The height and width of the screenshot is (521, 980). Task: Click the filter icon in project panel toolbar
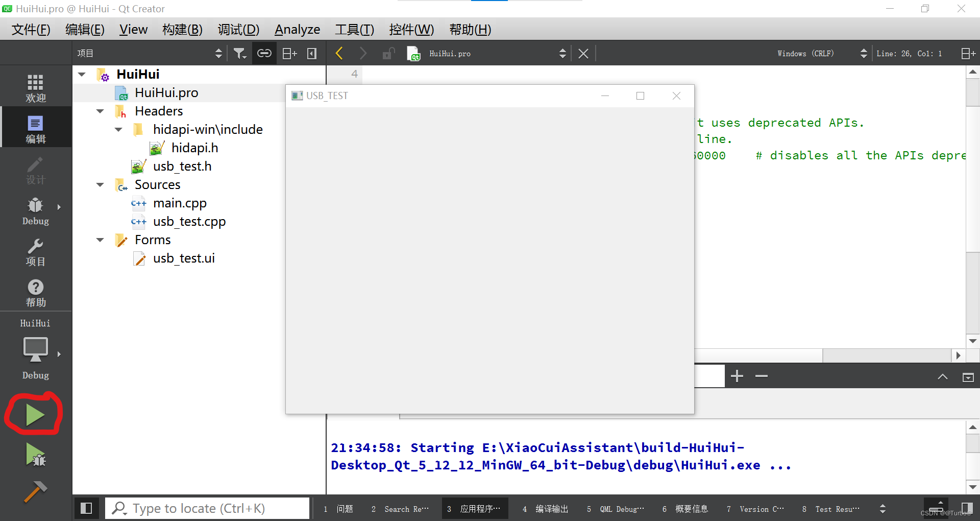pyautogui.click(x=240, y=53)
